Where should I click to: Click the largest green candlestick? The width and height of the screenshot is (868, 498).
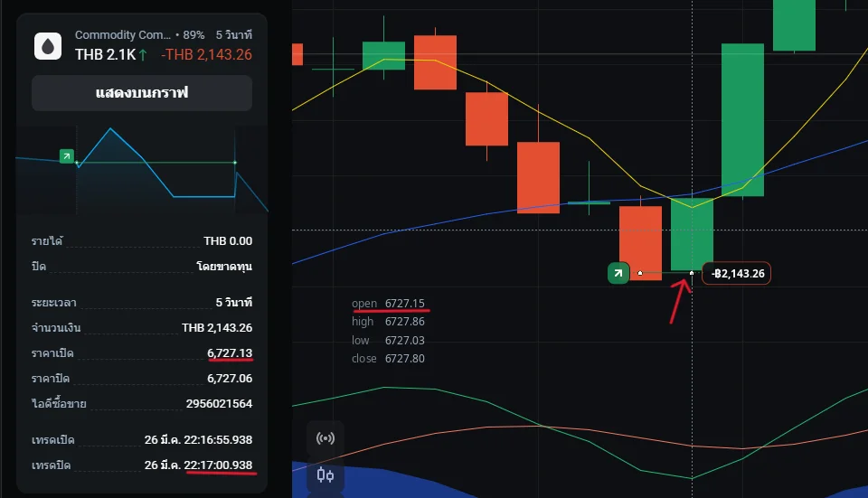pos(742,119)
